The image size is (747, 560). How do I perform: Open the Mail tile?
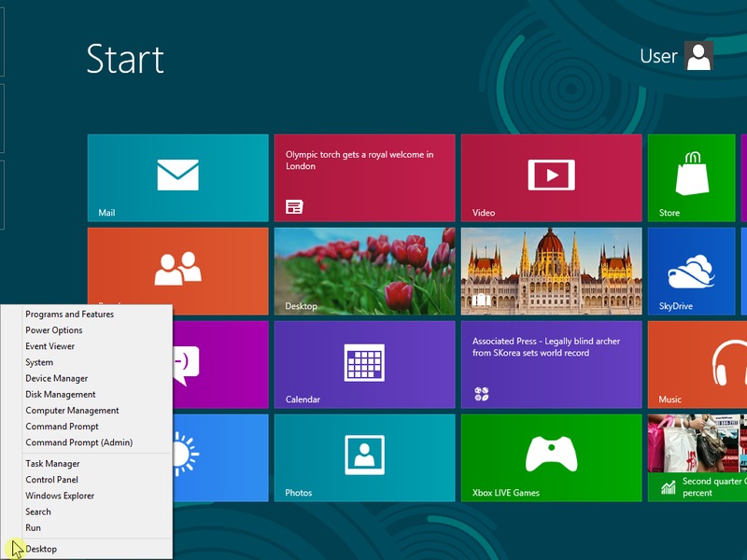pyautogui.click(x=177, y=177)
